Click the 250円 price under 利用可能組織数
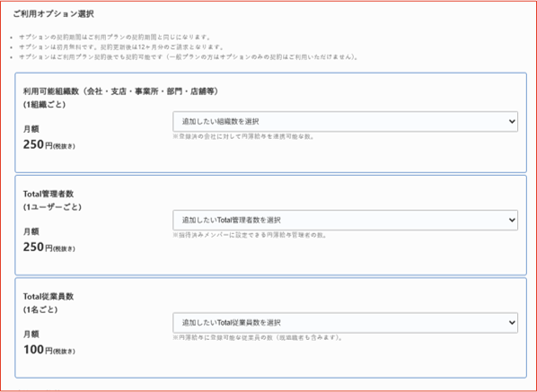The width and height of the screenshot is (537, 392). (49, 144)
